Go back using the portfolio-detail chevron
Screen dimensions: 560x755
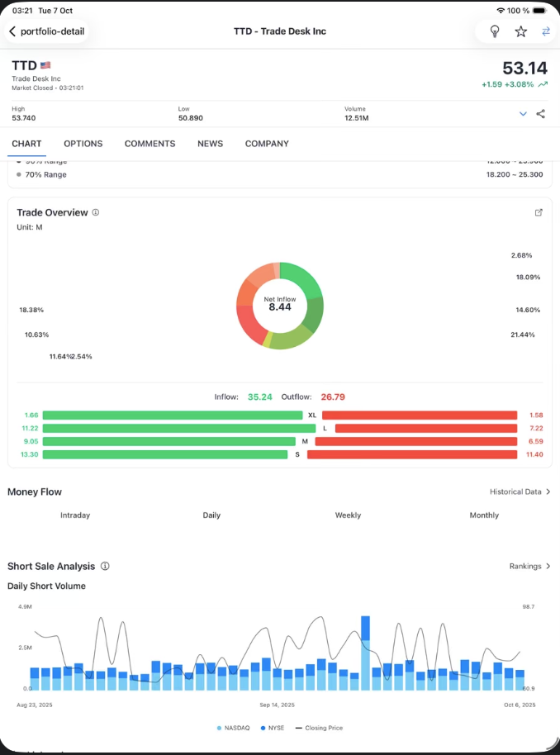point(12,31)
